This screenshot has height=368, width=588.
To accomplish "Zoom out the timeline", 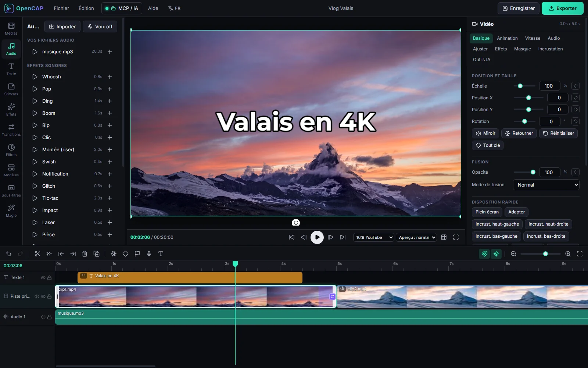I will pyautogui.click(x=514, y=254).
